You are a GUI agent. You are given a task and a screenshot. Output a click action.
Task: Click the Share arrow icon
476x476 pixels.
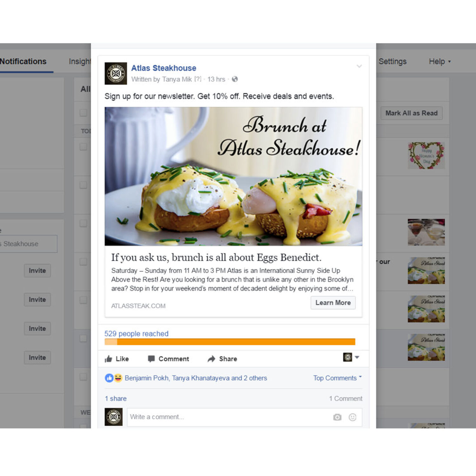[211, 359]
